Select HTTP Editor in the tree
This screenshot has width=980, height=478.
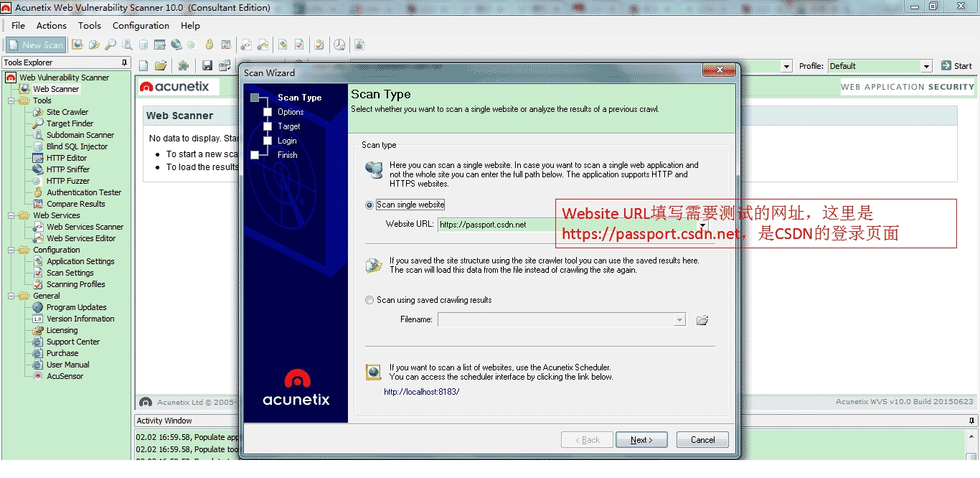pos(67,158)
